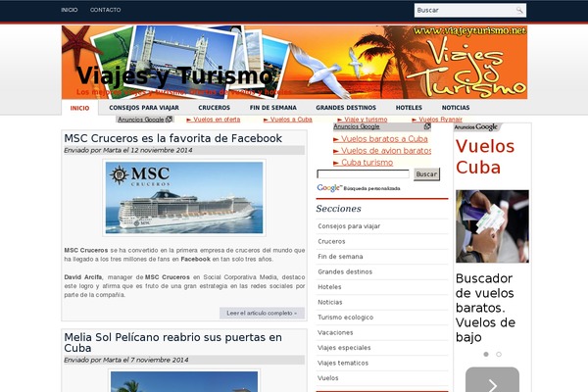Click the Buscador de vuelos baratos ad text
The width and height of the screenshot is (588, 392).
(486, 308)
